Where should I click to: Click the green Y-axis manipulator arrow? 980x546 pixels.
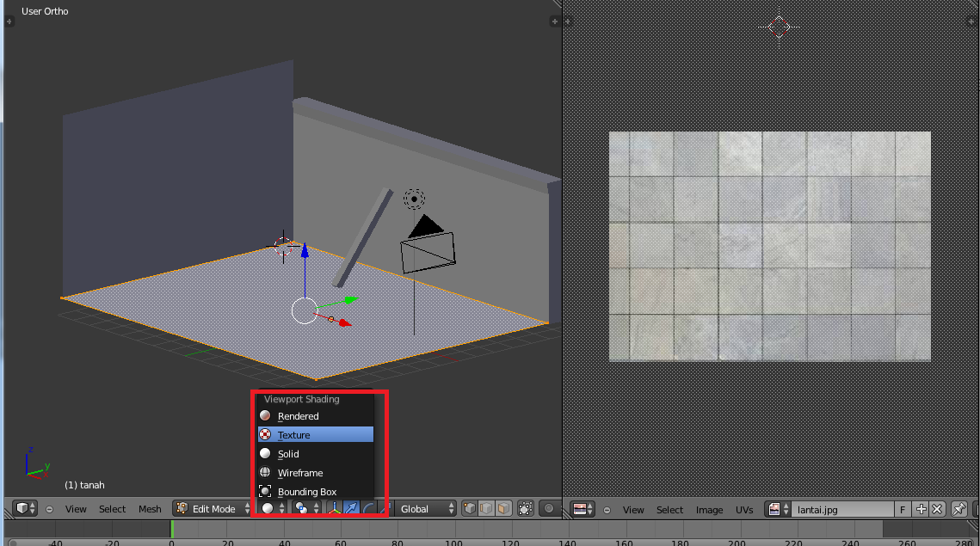[x=350, y=300]
